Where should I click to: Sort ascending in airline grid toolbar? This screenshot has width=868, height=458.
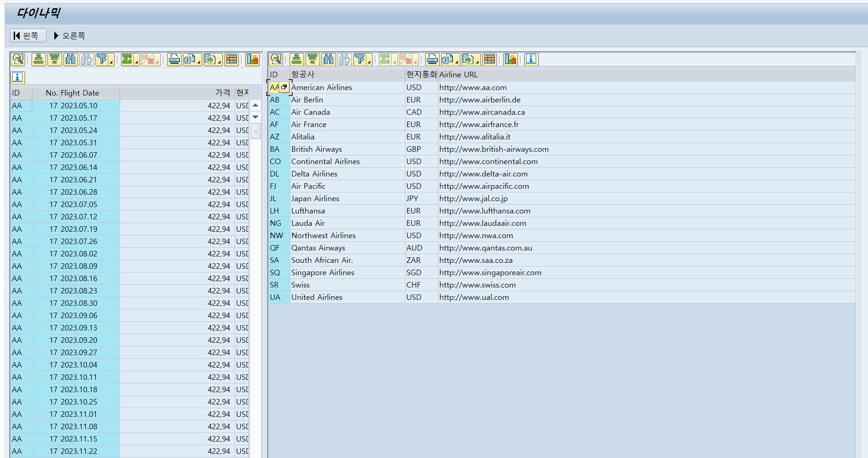[297, 59]
